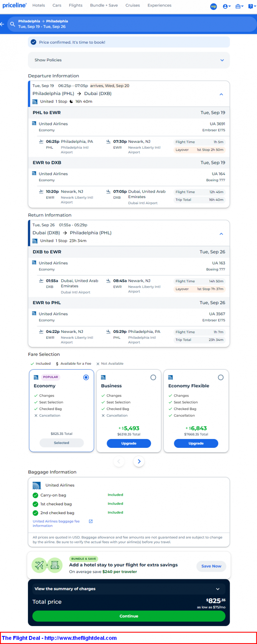Click the green Continue button
This screenshot has width=257, height=644.
pyautogui.click(x=129, y=616)
